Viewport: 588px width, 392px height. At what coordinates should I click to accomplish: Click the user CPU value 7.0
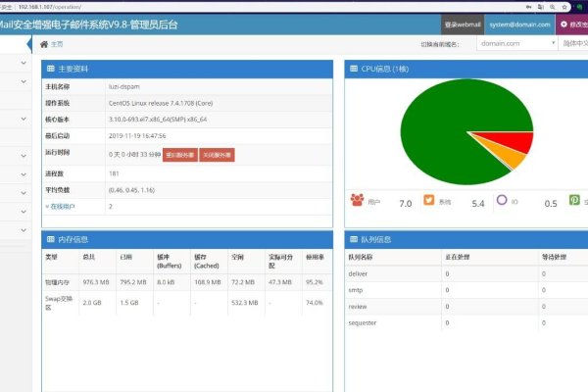pos(406,203)
